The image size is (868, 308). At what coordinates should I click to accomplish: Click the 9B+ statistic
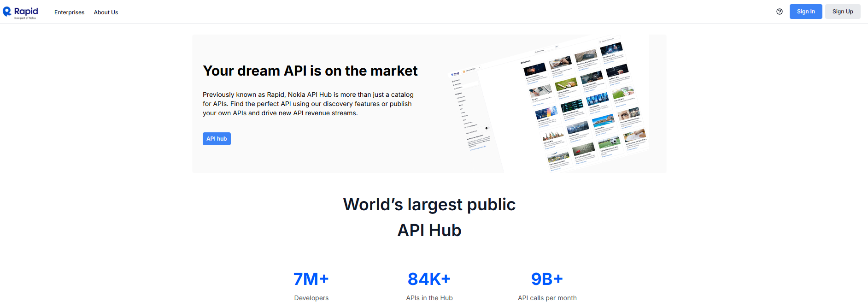pyautogui.click(x=547, y=279)
